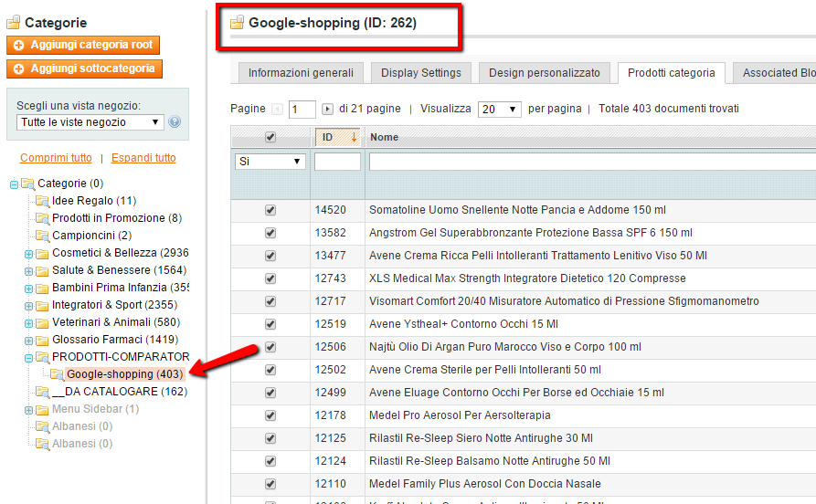816x504 pixels.
Task: Click the next page arrow icon
Action: pyautogui.click(x=327, y=110)
